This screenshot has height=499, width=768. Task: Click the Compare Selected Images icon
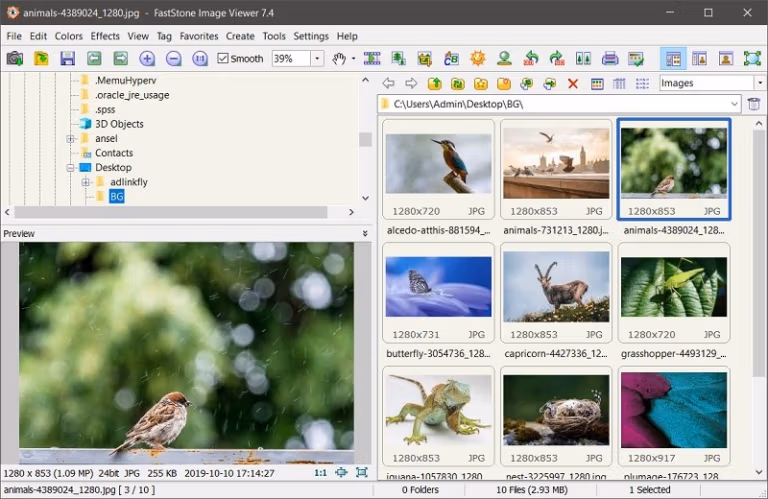coord(583,59)
